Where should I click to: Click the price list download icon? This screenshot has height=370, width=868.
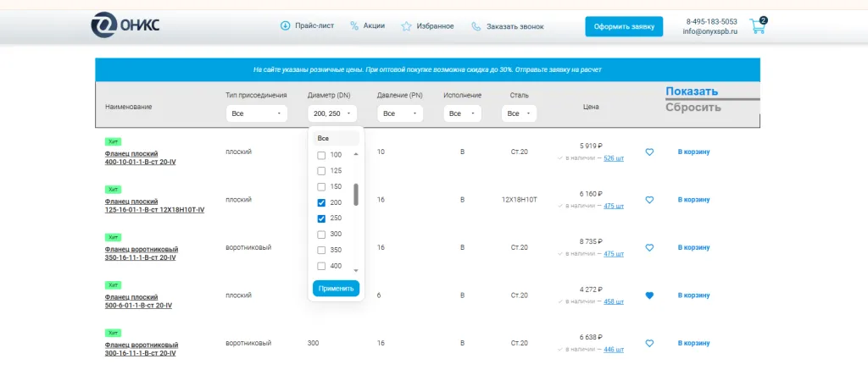(x=285, y=25)
